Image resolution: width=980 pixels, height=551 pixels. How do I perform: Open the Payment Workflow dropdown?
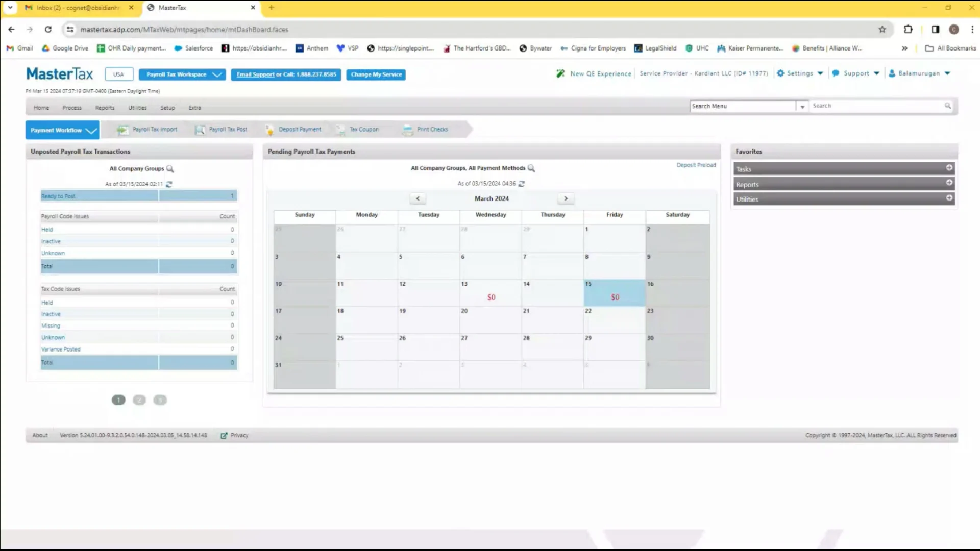[62, 130]
